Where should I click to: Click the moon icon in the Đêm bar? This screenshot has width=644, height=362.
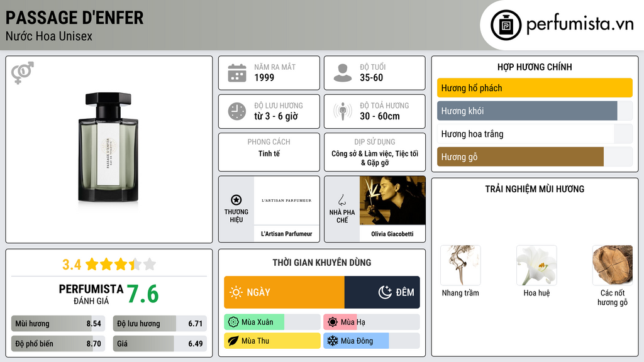point(385,292)
